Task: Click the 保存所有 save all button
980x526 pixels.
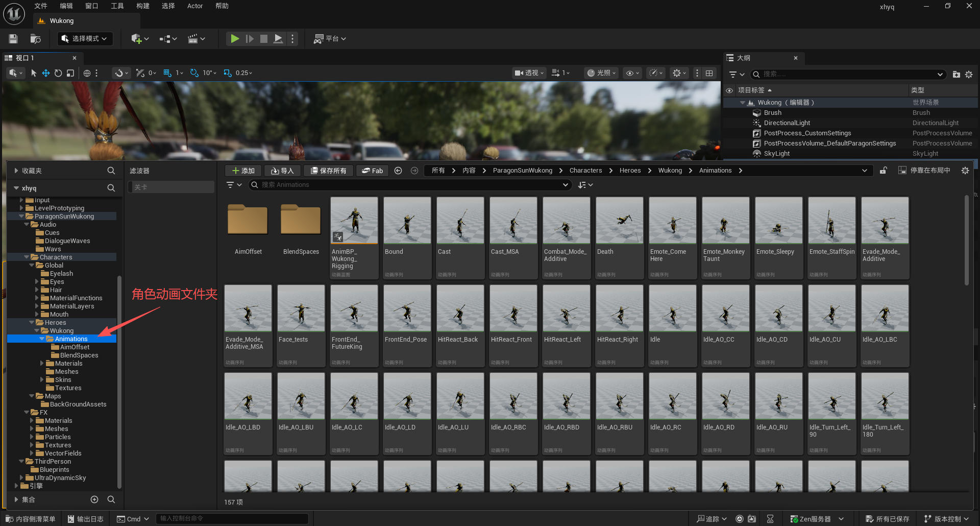Action: click(329, 171)
